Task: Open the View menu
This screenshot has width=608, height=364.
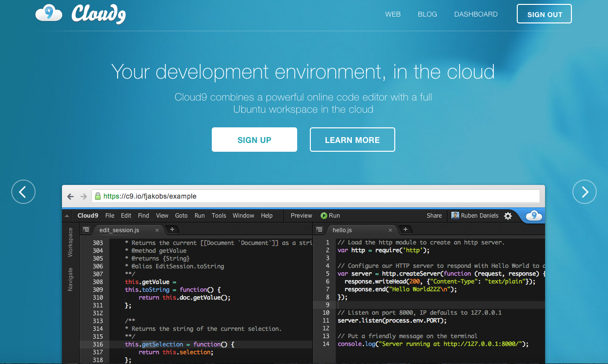Action: (x=162, y=216)
